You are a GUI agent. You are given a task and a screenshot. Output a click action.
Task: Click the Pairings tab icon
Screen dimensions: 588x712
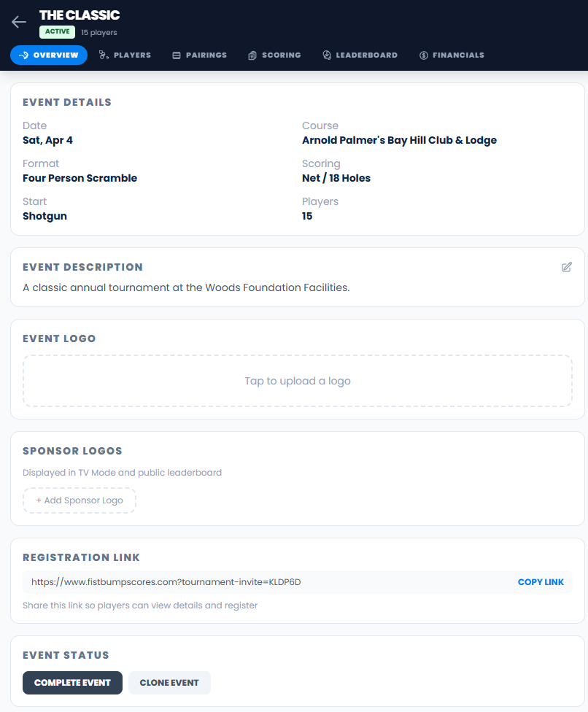click(177, 55)
